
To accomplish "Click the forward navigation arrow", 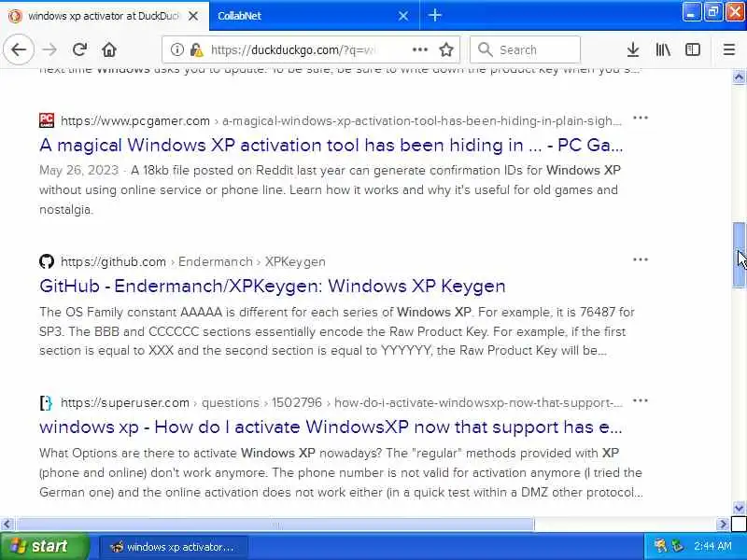I will tap(49, 49).
